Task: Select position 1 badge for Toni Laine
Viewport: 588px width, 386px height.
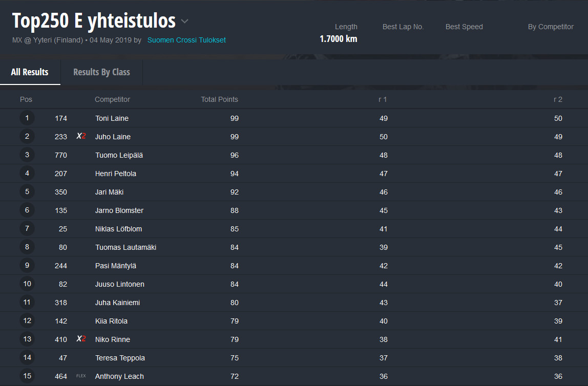Action: tap(27, 118)
